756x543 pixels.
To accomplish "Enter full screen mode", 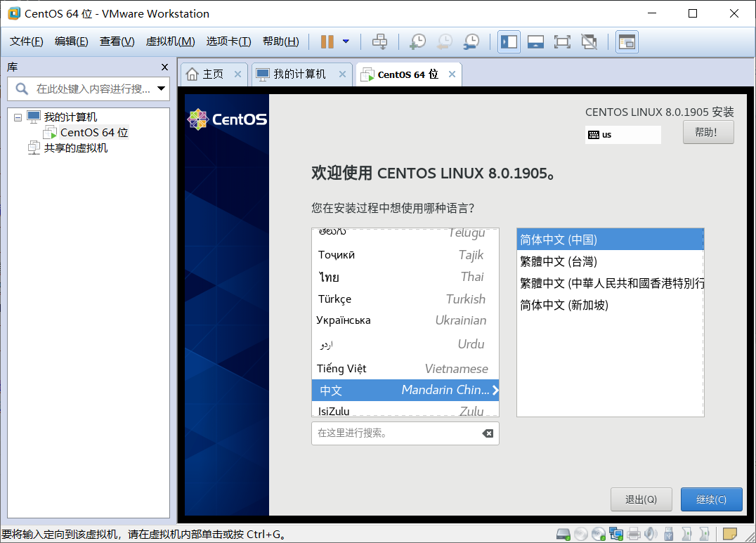I will 561,42.
